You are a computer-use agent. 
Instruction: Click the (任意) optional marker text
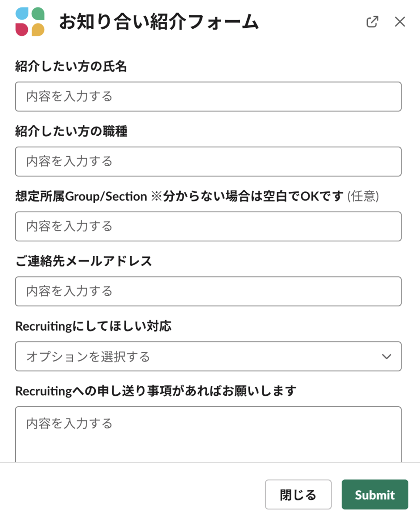click(363, 197)
